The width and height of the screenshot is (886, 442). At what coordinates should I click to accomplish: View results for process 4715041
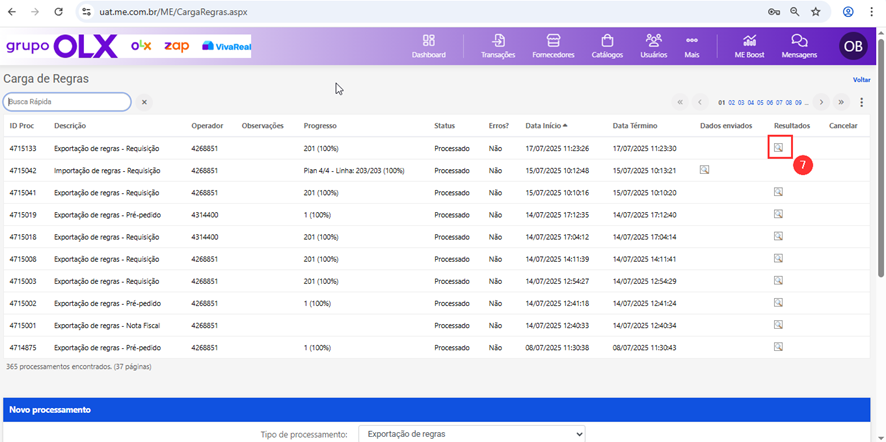(778, 192)
